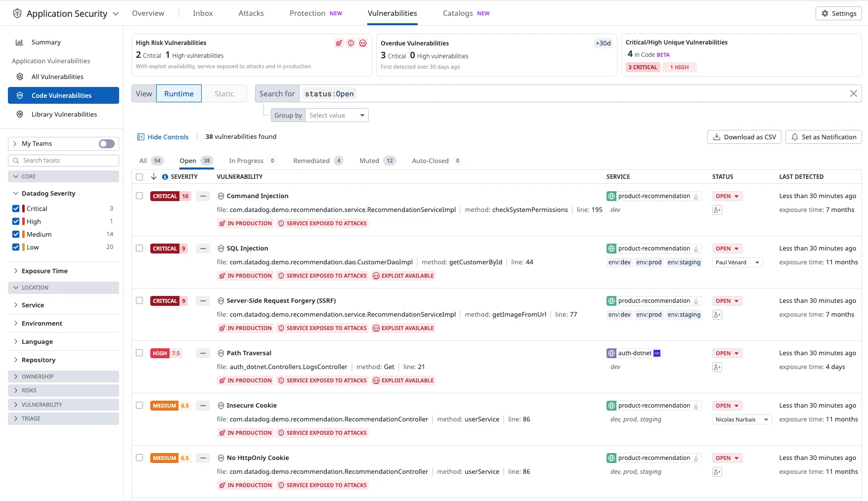Viewport: 868px width, 501px height.
Task: Click the shield alert icon on High Risk card
Action: [x=351, y=43]
